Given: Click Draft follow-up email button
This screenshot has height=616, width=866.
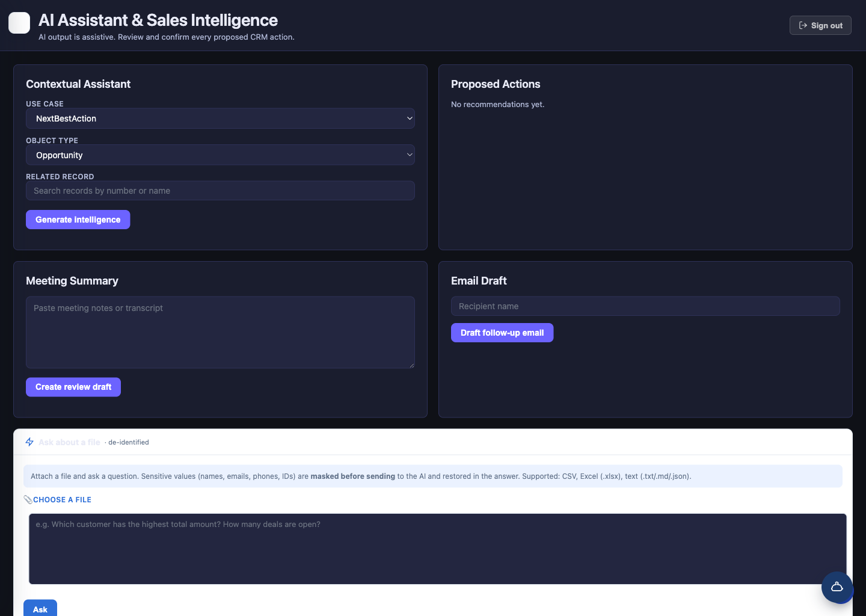Looking at the screenshot, I should (502, 333).
